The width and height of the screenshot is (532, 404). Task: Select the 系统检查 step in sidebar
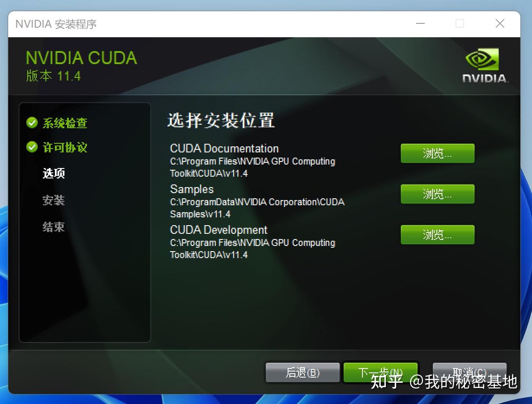(65, 123)
